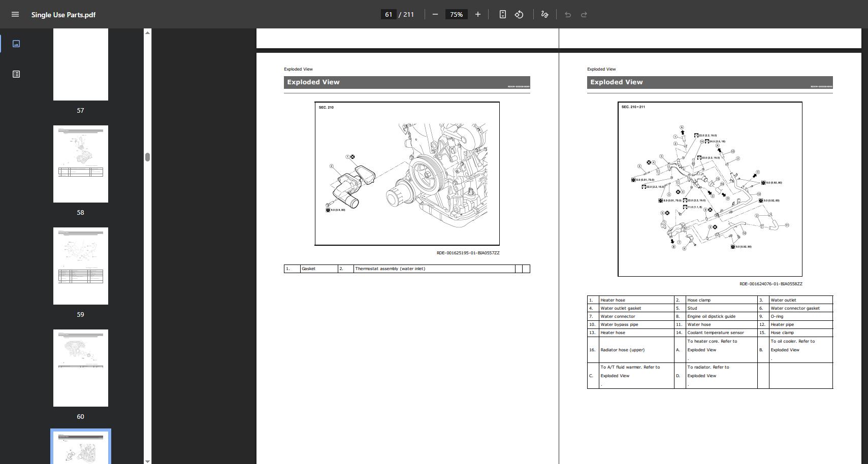Click the RDE-001624076-01-BIA0558ZZ caption
Screen dimensions: 868x464
(x=771, y=284)
